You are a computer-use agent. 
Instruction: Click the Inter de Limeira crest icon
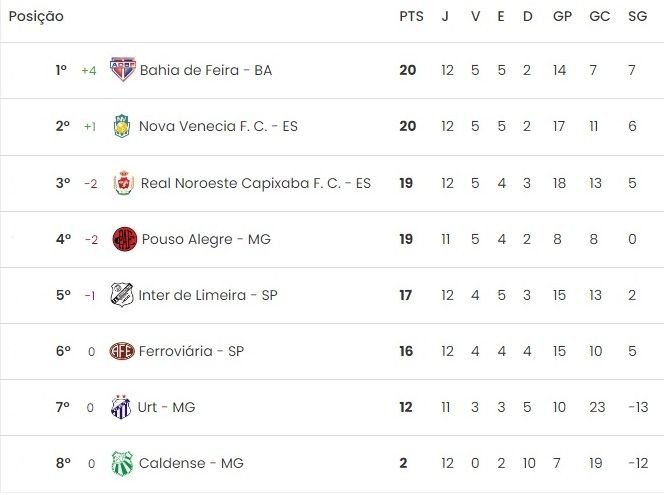(122, 295)
